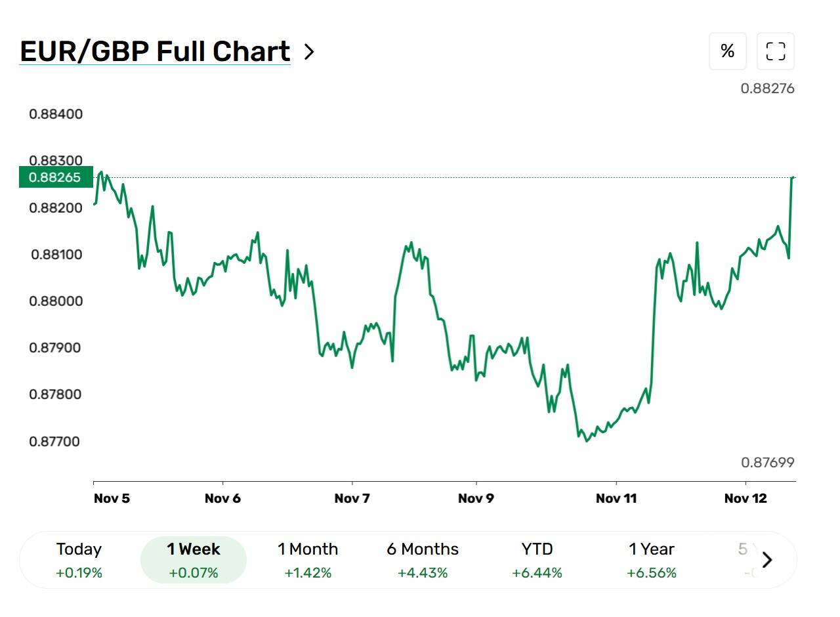Click the 0.88265 current price label
Viewport: 840px width, 617px height.
pyautogui.click(x=56, y=177)
